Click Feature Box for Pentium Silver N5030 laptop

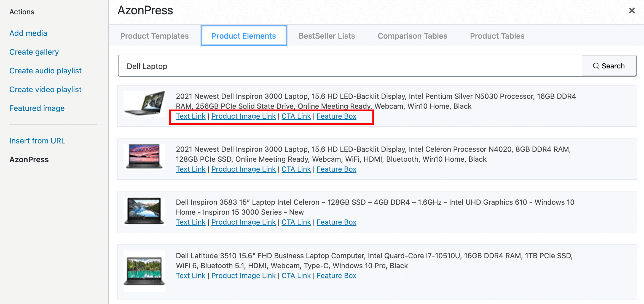[336, 116]
